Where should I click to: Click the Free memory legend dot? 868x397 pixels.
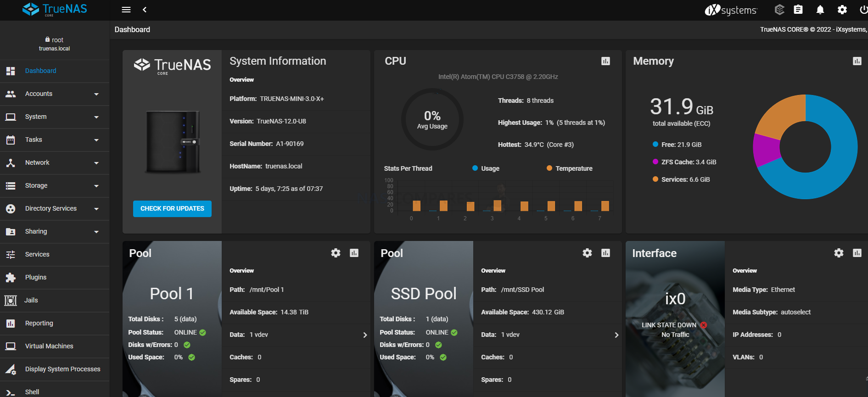point(655,144)
